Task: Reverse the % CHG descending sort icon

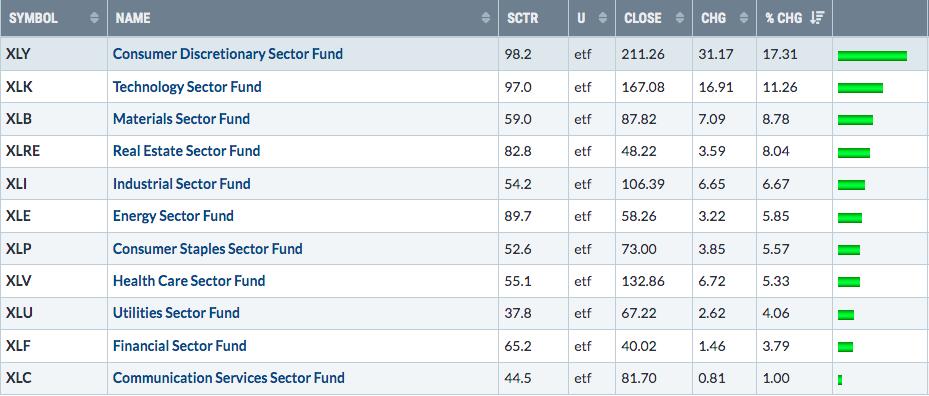Action: (x=817, y=18)
